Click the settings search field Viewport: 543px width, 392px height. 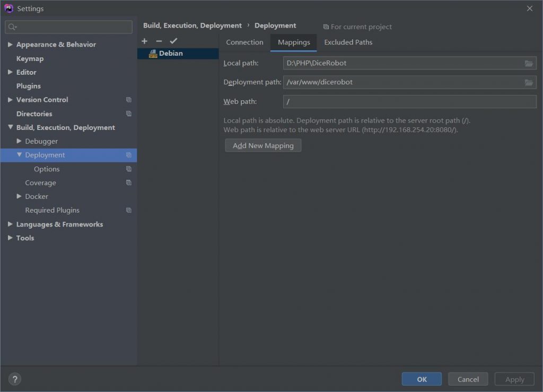[68, 27]
